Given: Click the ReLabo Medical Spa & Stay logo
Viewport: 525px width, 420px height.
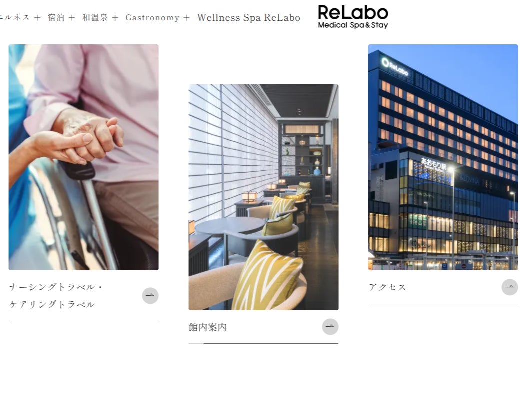Looking at the screenshot, I should click(x=353, y=17).
